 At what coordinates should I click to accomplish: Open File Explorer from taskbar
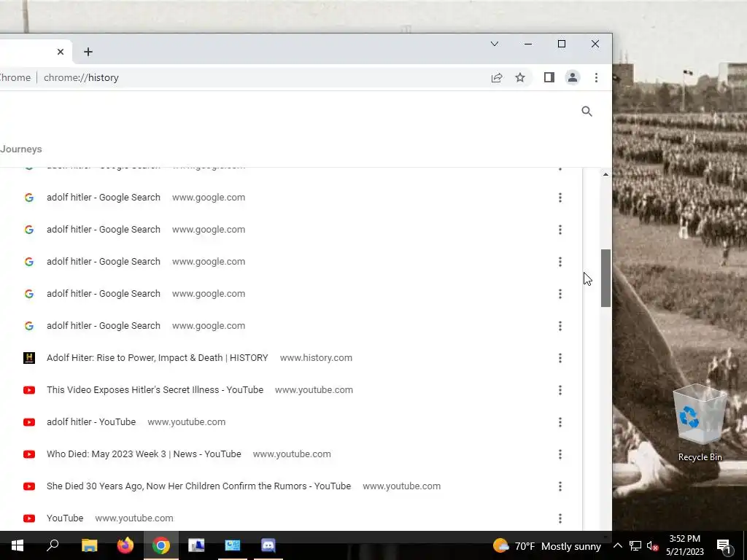click(89, 545)
